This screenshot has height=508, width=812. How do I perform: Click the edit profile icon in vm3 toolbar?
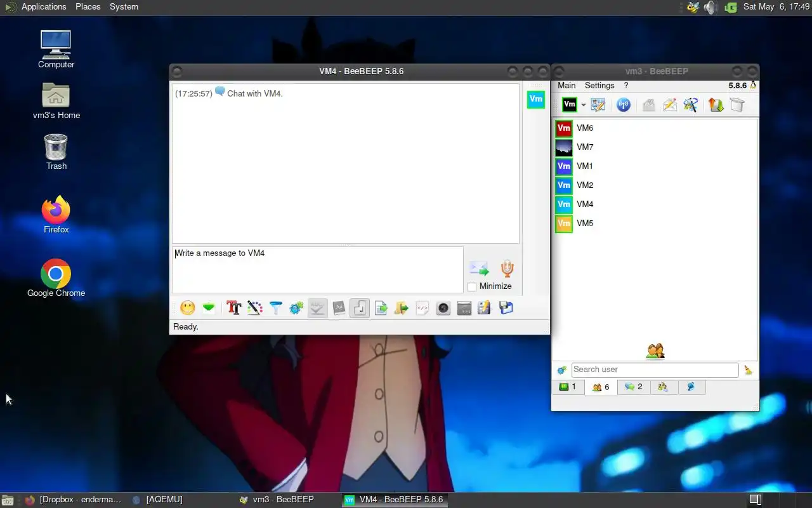(598, 105)
